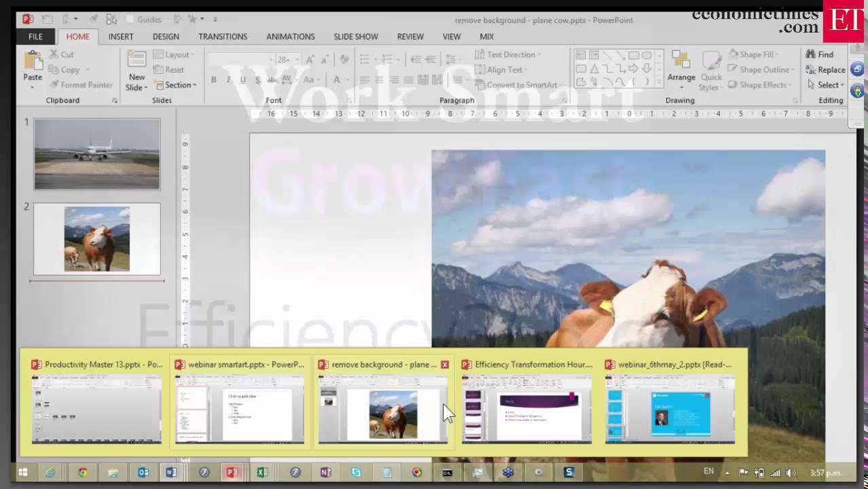
Task: Select slide 1 airplane thumbnail
Action: tap(97, 154)
